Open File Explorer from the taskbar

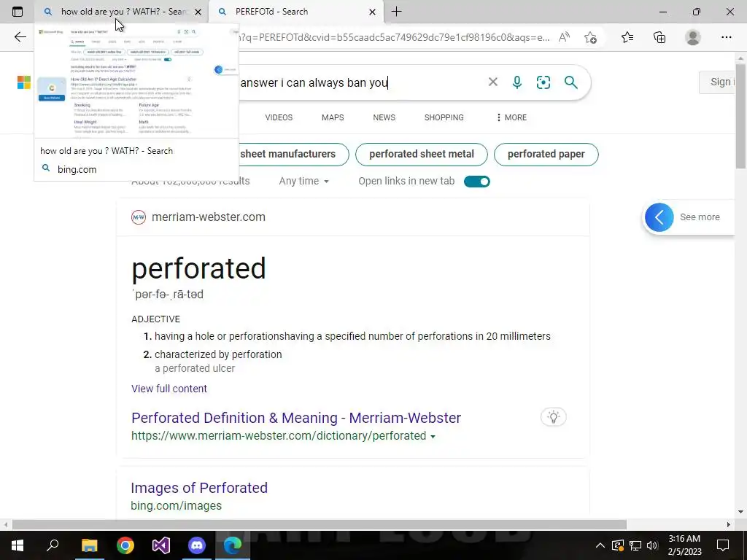[89, 545]
